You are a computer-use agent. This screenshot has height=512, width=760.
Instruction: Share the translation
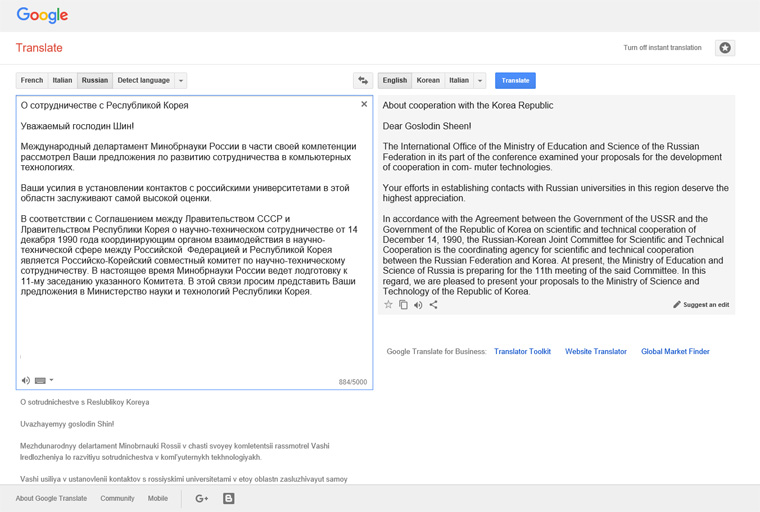click(x=433, y=304)
